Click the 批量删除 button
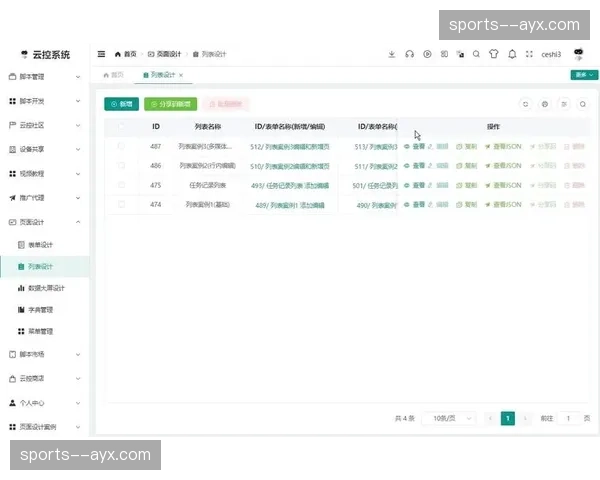The width and height of the screenshot is (600, 480). [x=226, y=104]
